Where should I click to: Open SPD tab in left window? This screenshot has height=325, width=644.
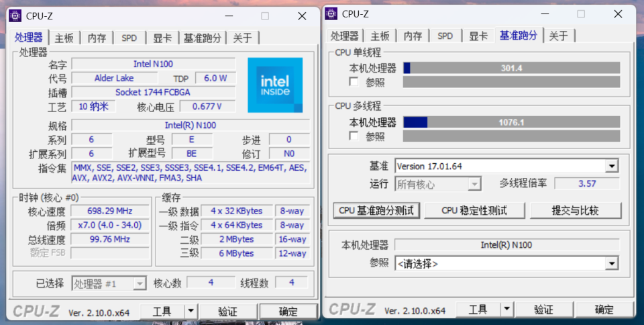(129, 38)
